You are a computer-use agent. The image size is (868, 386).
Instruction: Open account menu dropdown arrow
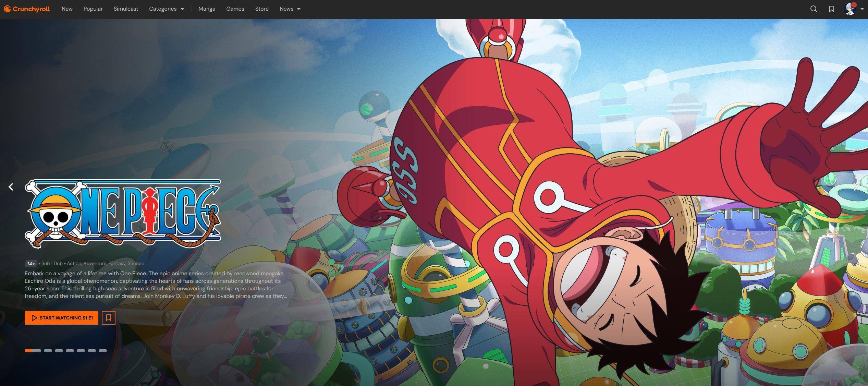point(862,9)
